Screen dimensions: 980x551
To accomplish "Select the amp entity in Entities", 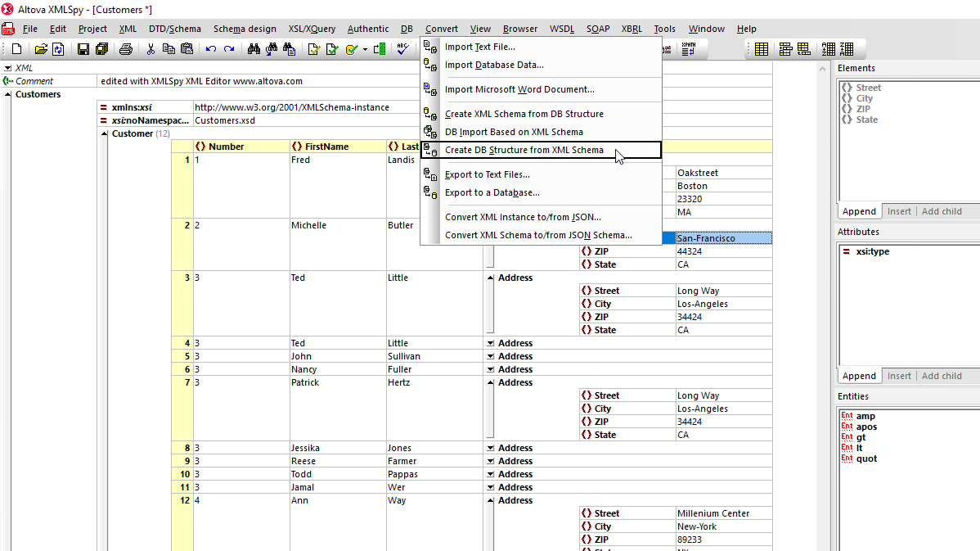I will pyautogui.click(x=865, y=416).
